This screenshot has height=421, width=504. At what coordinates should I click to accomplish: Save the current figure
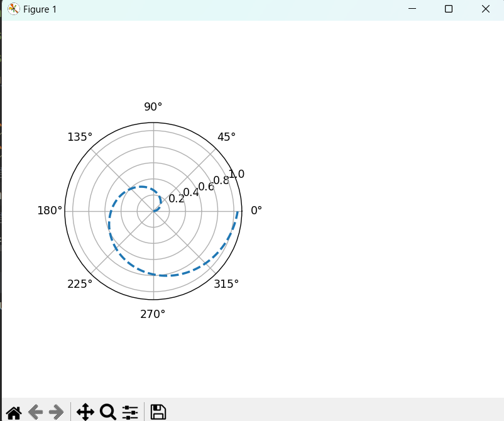[158, 412]
